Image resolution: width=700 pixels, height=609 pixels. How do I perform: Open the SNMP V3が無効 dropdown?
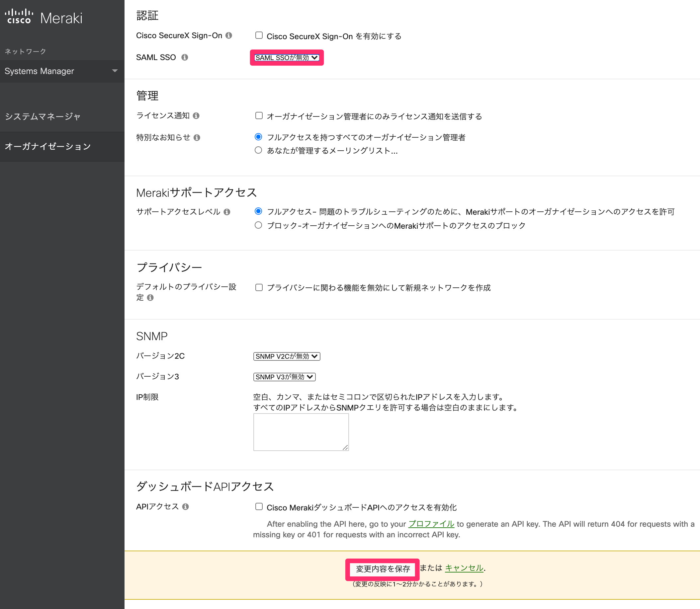click(x=284, y=377)
